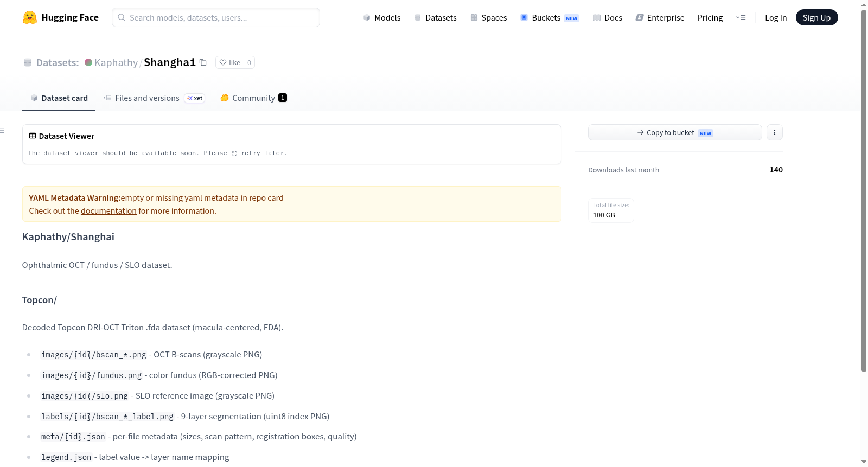The height and width of the screenshot is (467, 868).
Task: Click the images/{id}/slo.png code text
Action: point(85,396)
